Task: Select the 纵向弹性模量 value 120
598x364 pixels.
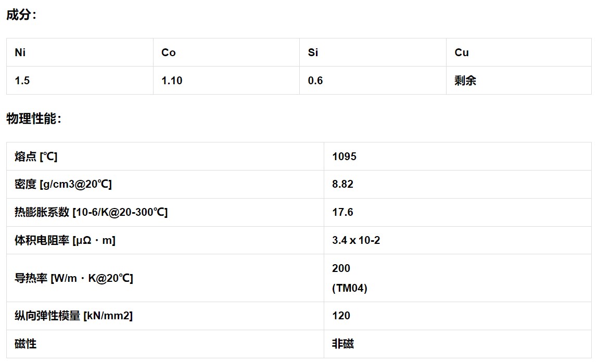Action: pos(341,316)
